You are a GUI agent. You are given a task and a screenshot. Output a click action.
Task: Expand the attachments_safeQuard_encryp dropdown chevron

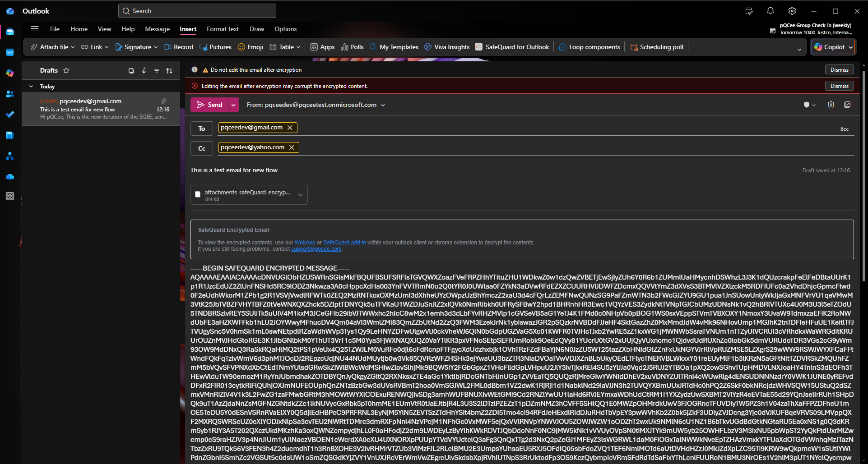point(300,194)
